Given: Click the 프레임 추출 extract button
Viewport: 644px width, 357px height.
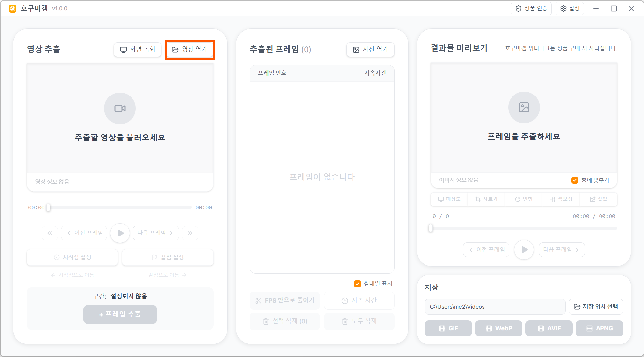Looking at the screenshot, I should point(120,315).
